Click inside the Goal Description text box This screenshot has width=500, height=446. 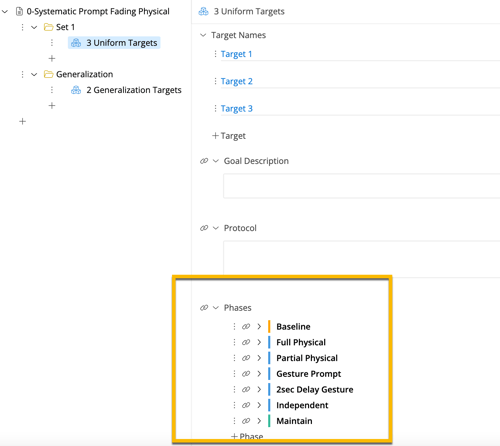[x=361, y=186]
